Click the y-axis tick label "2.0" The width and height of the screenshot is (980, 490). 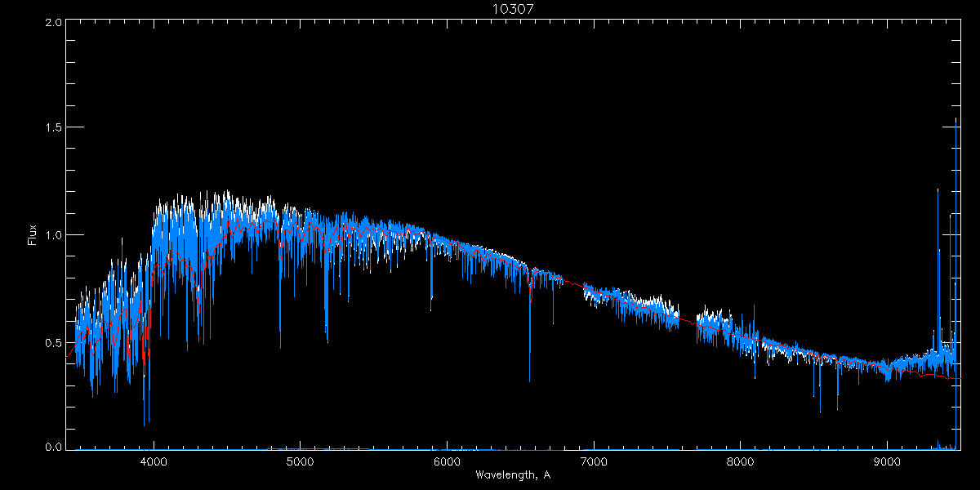pos(53,23)
